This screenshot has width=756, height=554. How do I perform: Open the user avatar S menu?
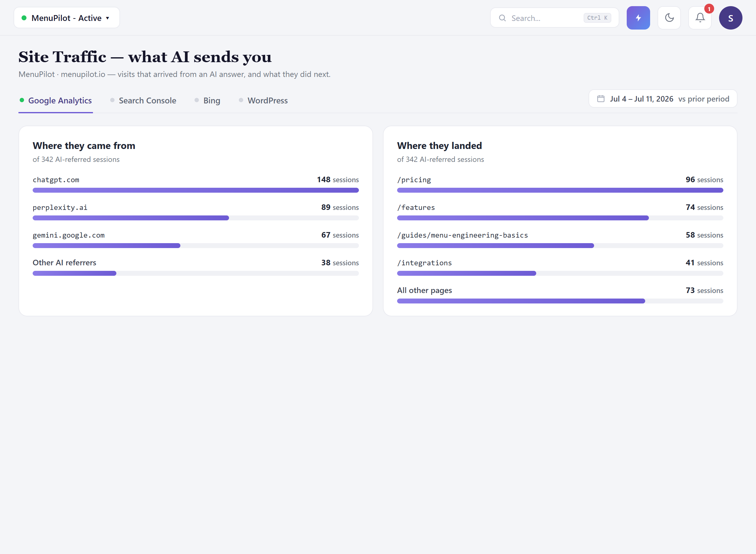[730, 18]
